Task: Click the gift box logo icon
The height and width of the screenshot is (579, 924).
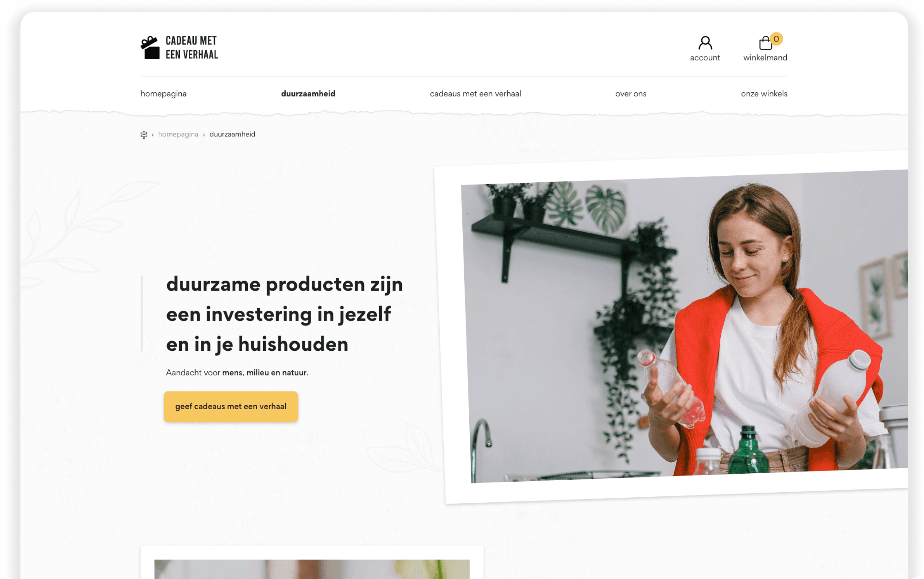Action: (x=150, y=47)
